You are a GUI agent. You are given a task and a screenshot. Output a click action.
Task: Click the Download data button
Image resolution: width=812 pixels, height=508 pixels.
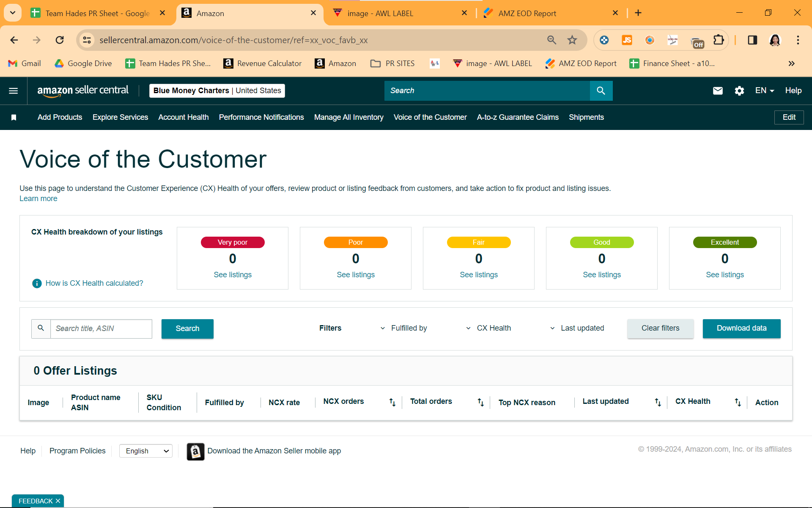pos(741,329)
